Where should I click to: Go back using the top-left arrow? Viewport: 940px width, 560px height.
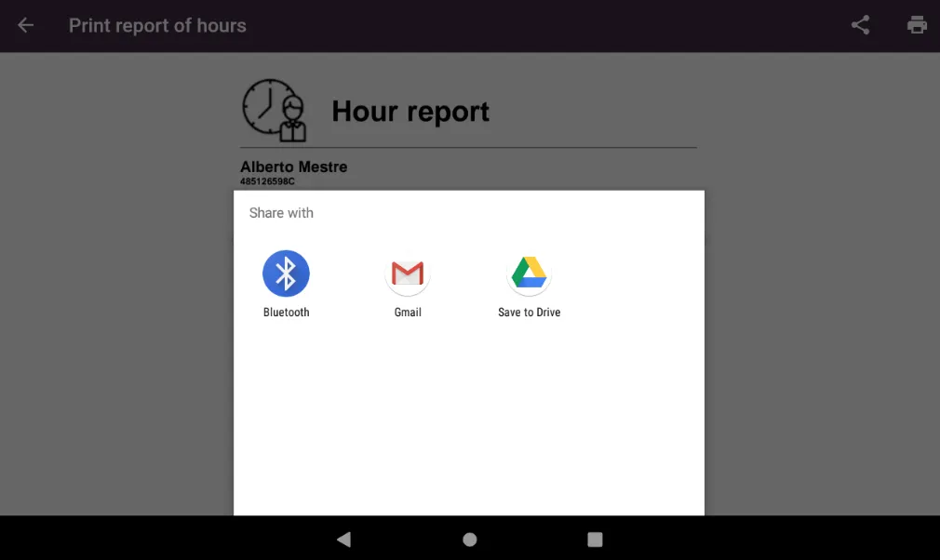pyautogui.click(x=25, y=25)
